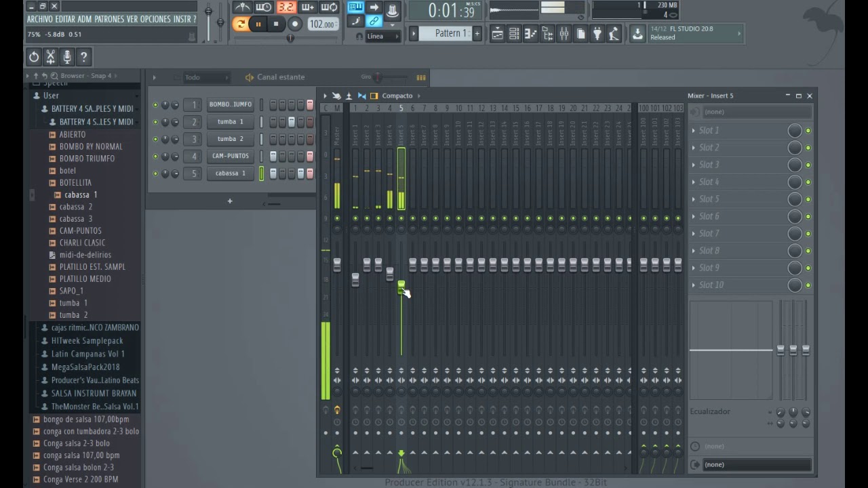
Task: Click Insert 5 volume fader handle
Action: [x=401, y=287]
